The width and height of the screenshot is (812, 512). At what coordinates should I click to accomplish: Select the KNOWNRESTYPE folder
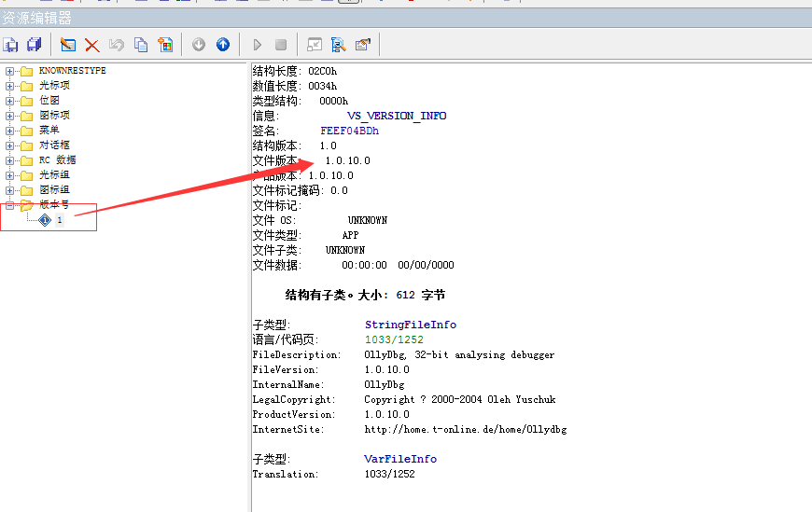coord(73,70)
